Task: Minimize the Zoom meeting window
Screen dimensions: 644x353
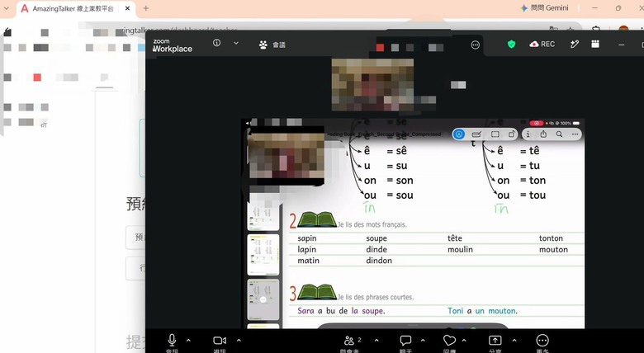Action: click(x=622, y=45)
